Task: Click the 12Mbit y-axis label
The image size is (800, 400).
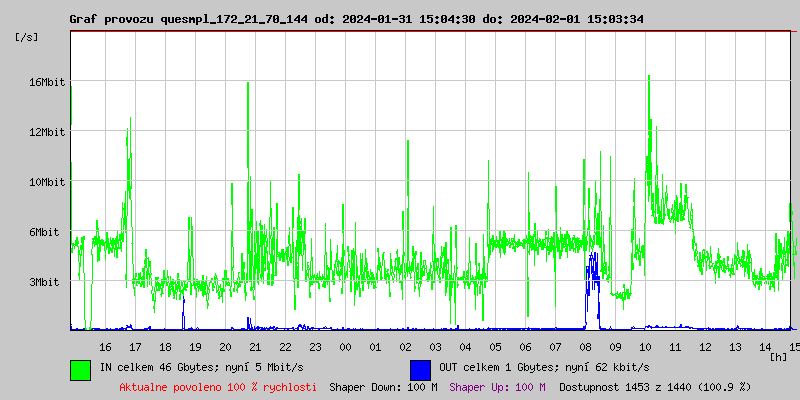Action: [x=46, y=132]
